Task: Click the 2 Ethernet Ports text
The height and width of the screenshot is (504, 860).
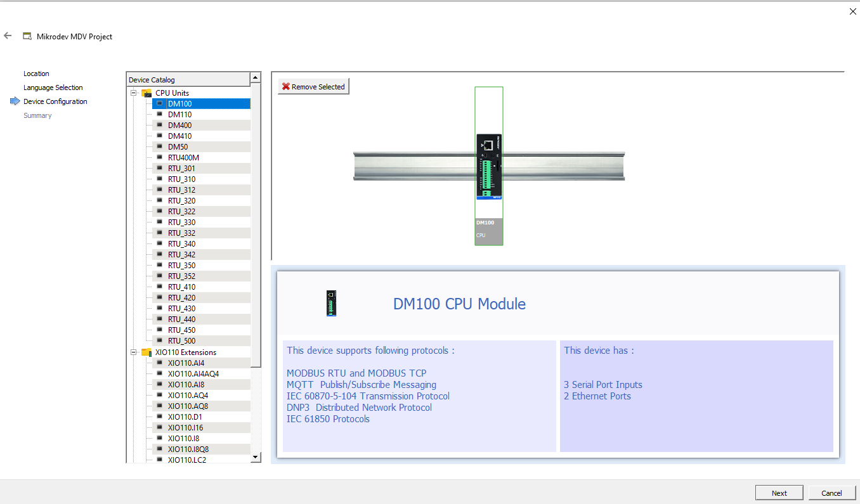Action: (x=597, y=396)
